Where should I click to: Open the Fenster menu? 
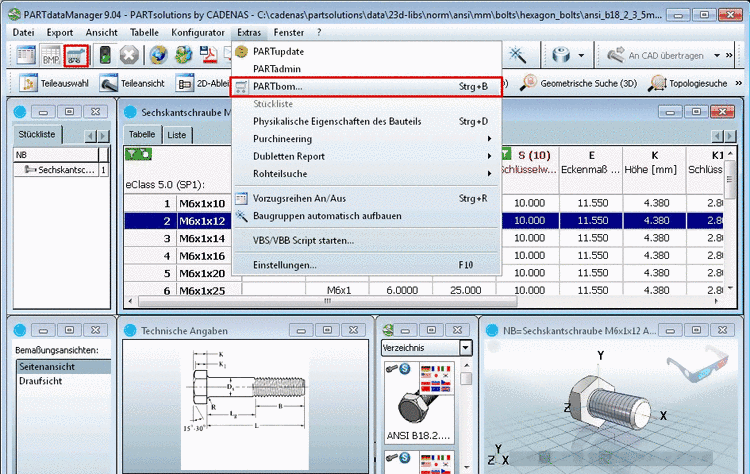(x=288, y=33)
